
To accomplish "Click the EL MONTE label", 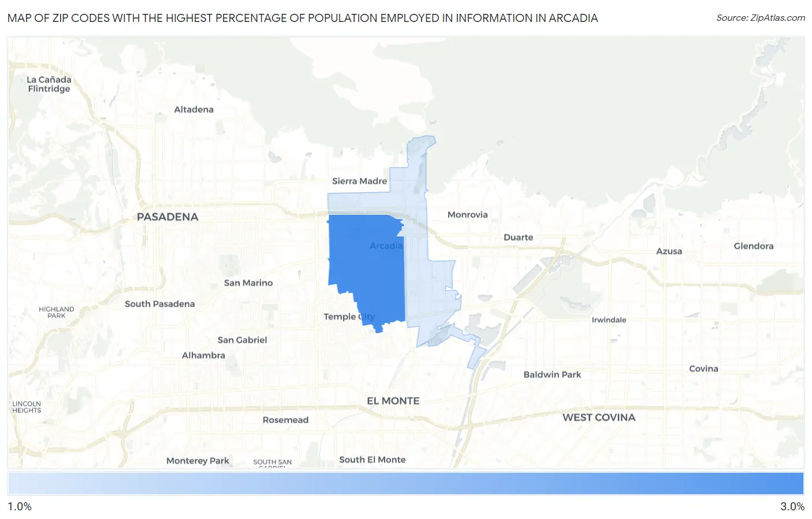I will [x=393, y=401].
